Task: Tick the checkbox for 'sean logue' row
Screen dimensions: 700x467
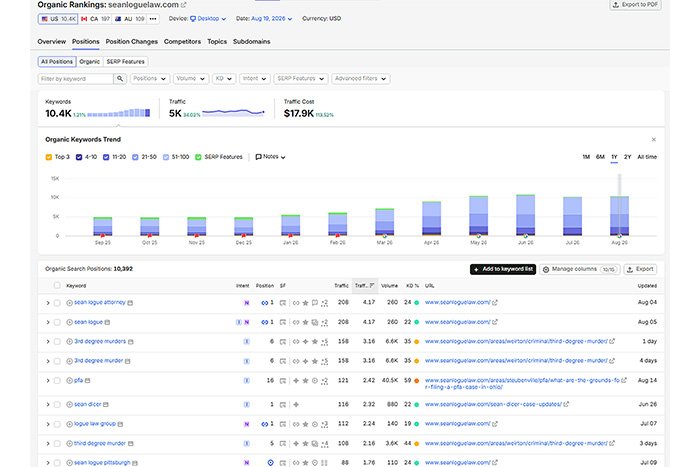Action: [57, 322]
